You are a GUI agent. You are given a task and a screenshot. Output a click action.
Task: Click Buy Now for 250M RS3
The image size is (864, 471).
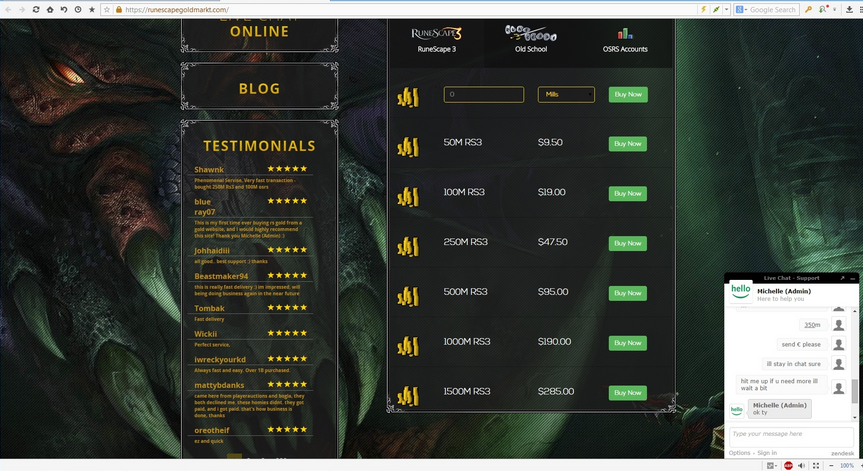[x=628, y=243]
